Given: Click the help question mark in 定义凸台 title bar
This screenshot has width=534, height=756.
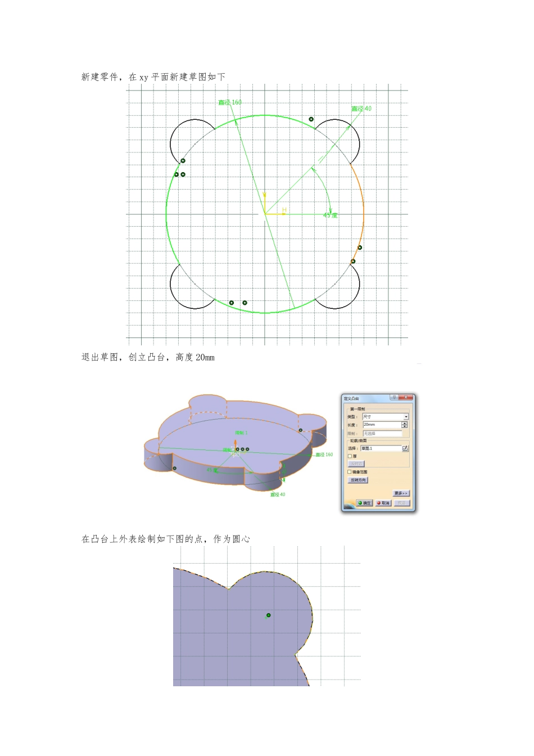Looking at the screenshot, I should tap(394, 397).
